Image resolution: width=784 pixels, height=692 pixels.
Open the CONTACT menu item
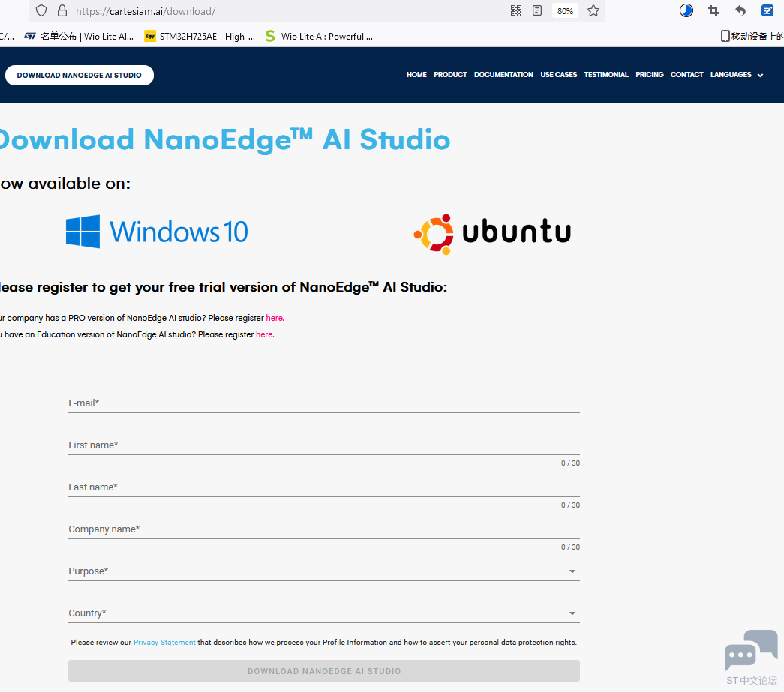[x=686, y=75]
